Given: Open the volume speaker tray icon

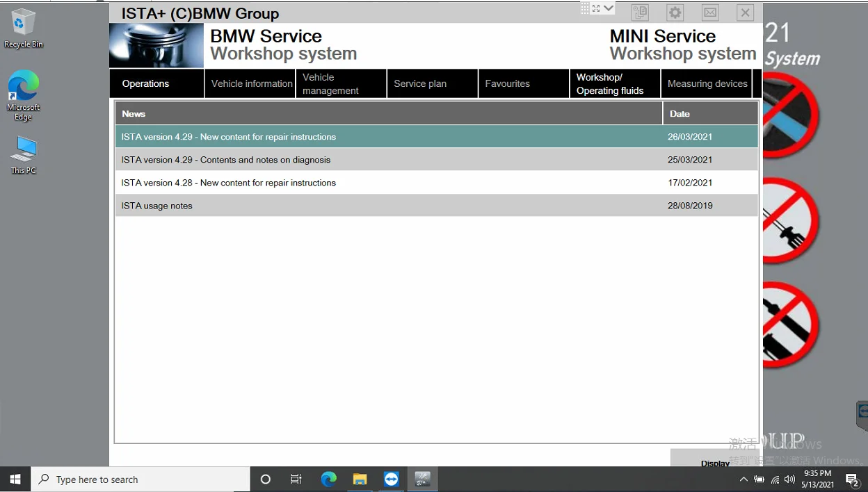Looking at the screenshot, I should (x=789, y=479).
